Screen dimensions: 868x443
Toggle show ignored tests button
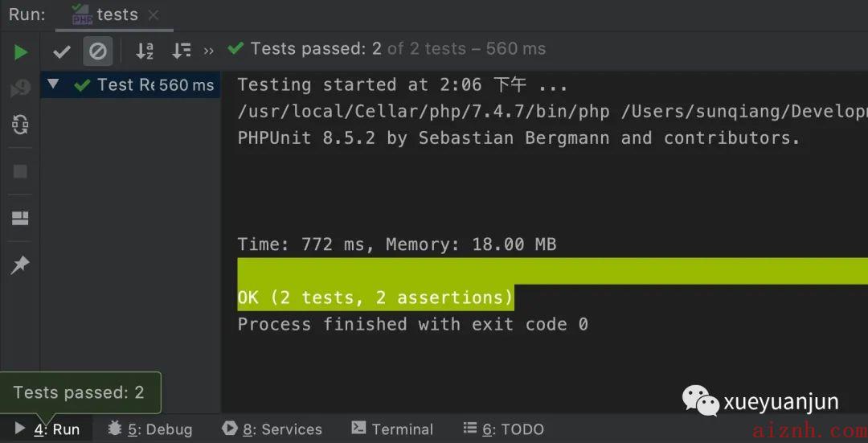[98, 51]
